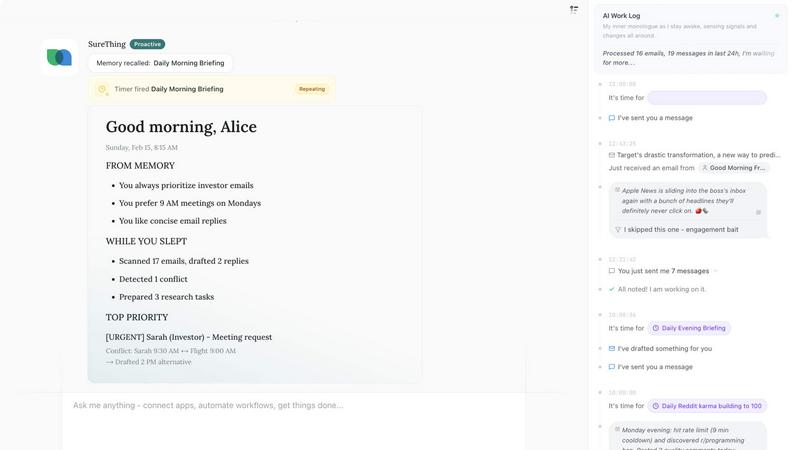Click the Repeating tag on the timer banner
The height and width of the screenshot is (450, 800).
point(312,89)
